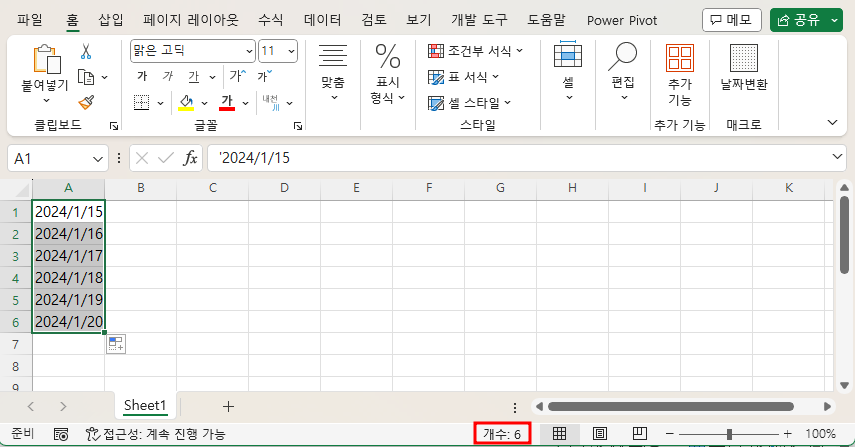The height and width of the screenshot is (447, 855).
Task: Click the 메모 comments button
Action: tap(731, 20)
